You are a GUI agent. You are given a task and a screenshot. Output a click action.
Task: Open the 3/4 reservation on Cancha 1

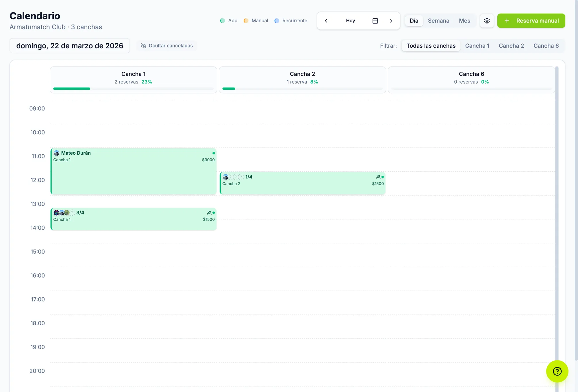pos(134,219)
